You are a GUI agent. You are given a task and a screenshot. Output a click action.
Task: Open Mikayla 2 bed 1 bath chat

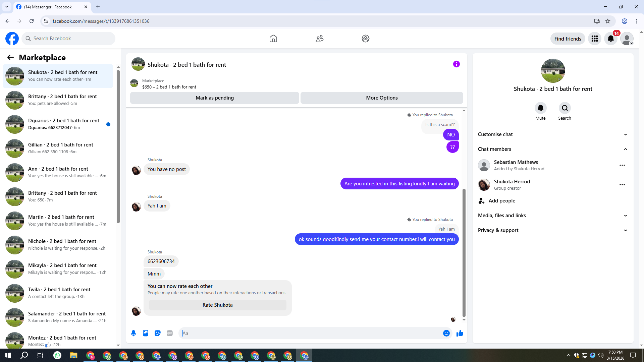point(58,269)
